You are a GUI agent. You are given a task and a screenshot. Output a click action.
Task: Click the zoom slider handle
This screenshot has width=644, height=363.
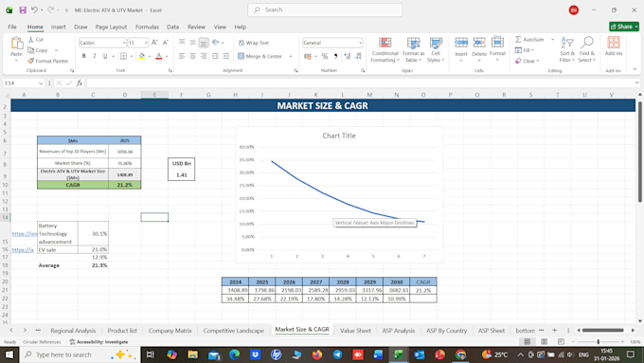click(598, 341)
